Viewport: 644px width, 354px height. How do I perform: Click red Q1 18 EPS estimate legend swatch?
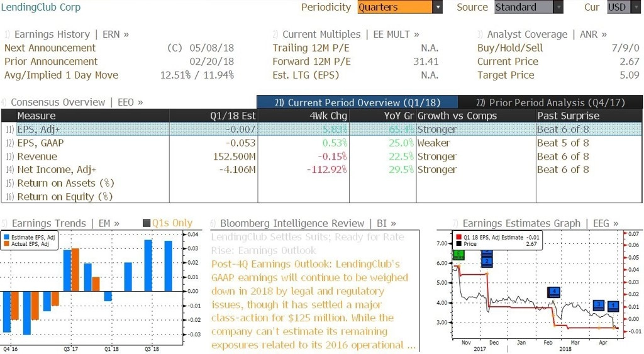[458, 238]
